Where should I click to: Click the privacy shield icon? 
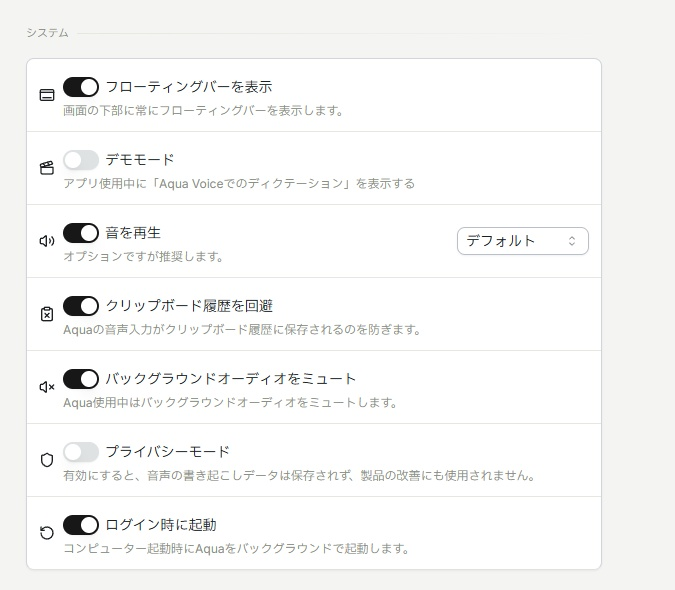point(47,460)
